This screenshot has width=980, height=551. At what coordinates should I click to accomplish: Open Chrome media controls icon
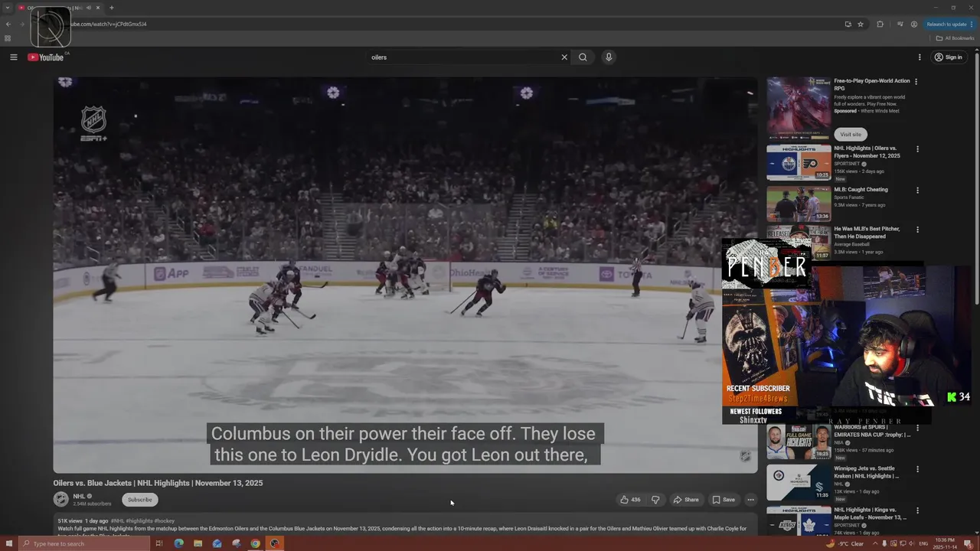point(900,24)
